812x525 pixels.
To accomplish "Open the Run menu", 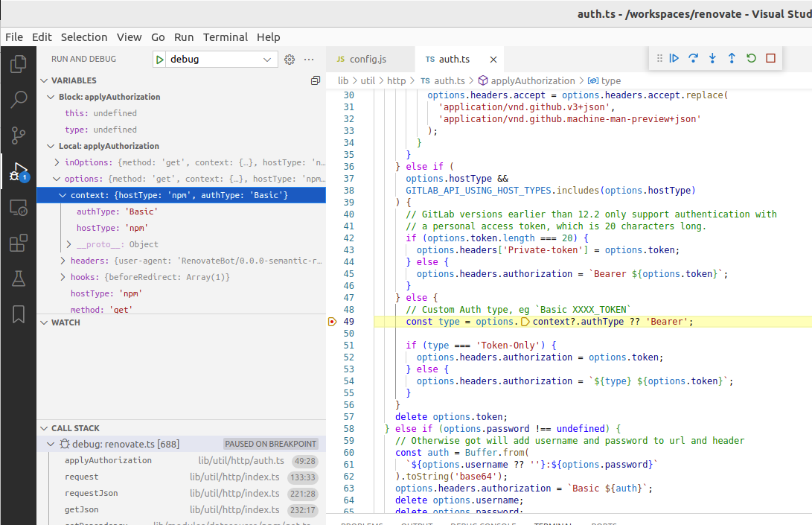I will (x=184, y=37).
